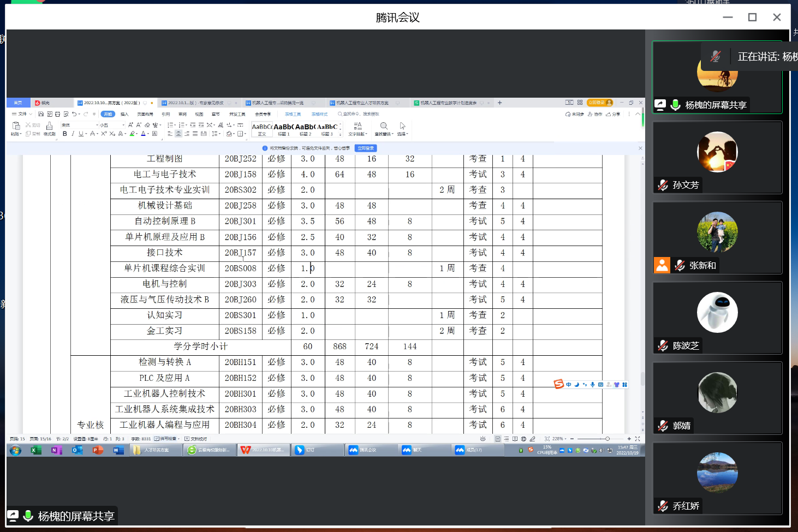Toggle 杨槐's microphone icon in participant tile
The width and height of the screenshot is (798, 532).
tap(676, 105)
